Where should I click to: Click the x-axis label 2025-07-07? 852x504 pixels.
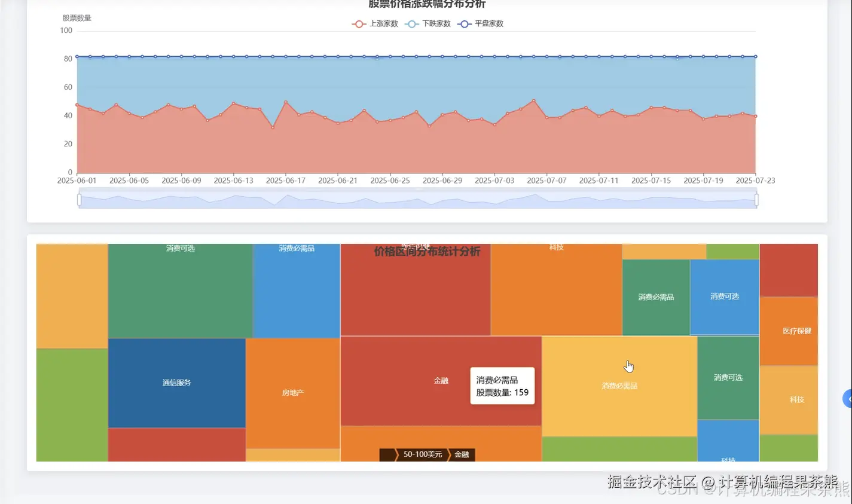pyautogui.click(x=546, y=181)
